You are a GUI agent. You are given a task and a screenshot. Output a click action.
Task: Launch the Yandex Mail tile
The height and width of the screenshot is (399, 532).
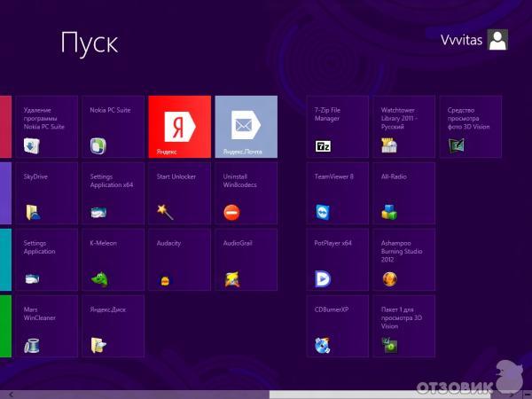(x=246, y=127)
